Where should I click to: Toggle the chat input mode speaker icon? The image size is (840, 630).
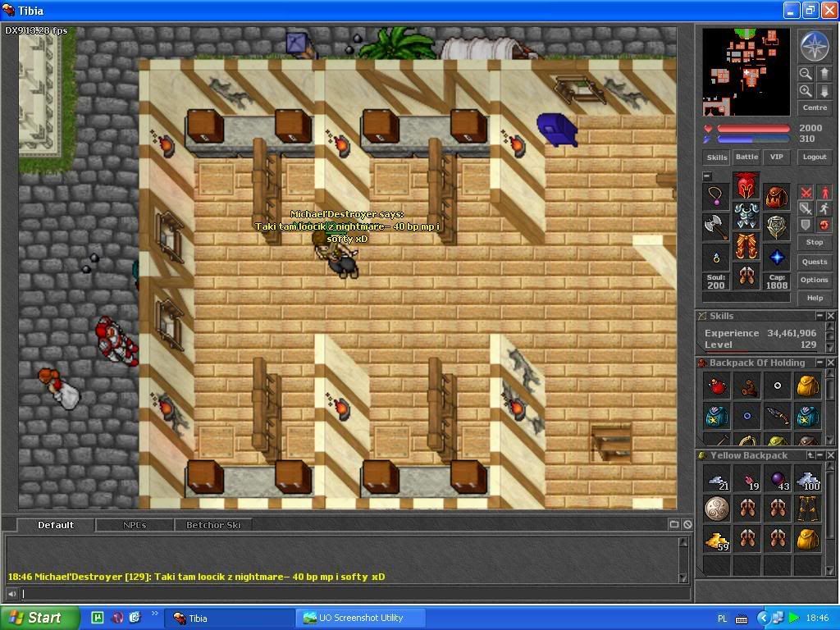click(11, 594)
